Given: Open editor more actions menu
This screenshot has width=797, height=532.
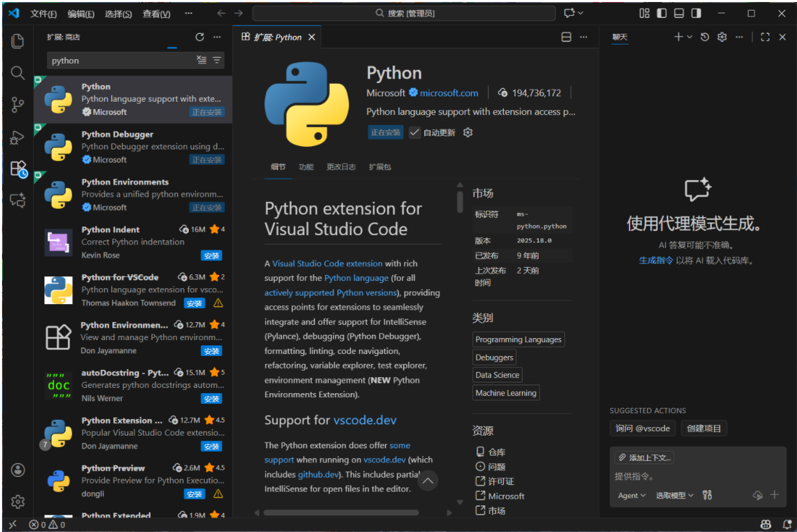Looking at the screenshot, I should tap(584, 37).
